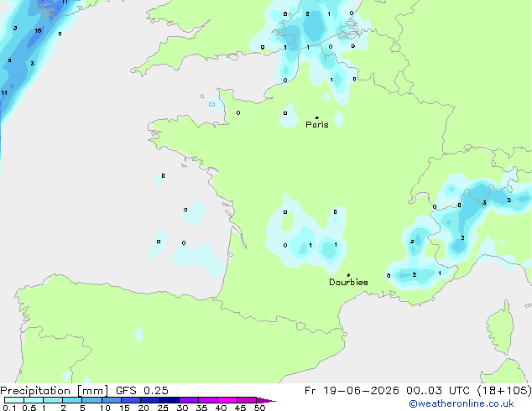Click the '3' precipitation value in the Alps
This screenshot has width=532, height=411.
484,203
